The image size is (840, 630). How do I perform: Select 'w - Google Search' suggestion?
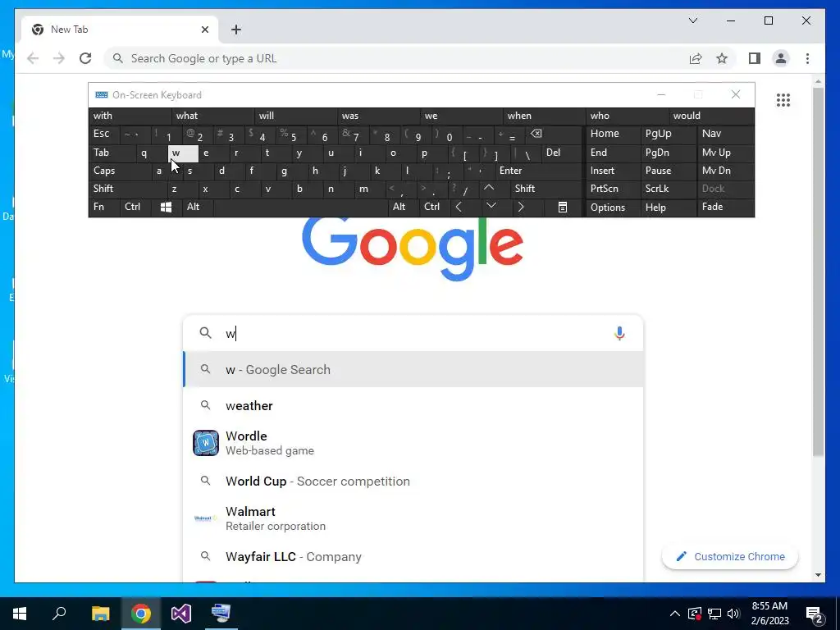pos(413,370)
